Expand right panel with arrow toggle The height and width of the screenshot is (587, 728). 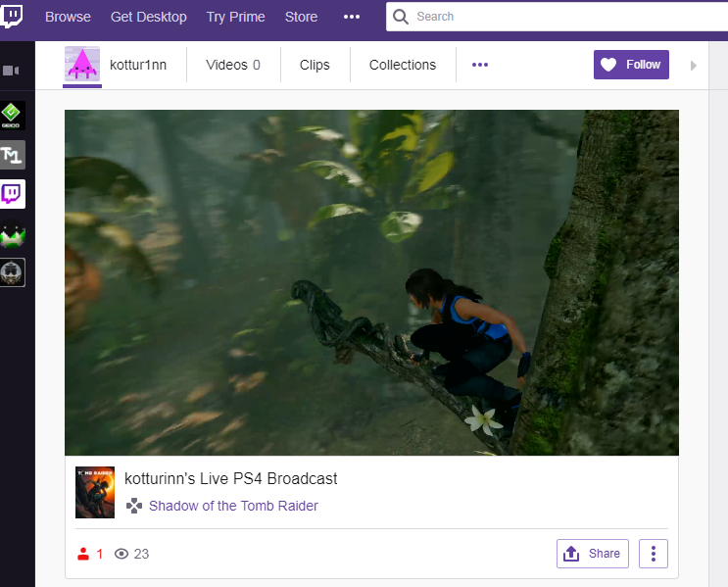pyautogui.click(x=694, y=66)
